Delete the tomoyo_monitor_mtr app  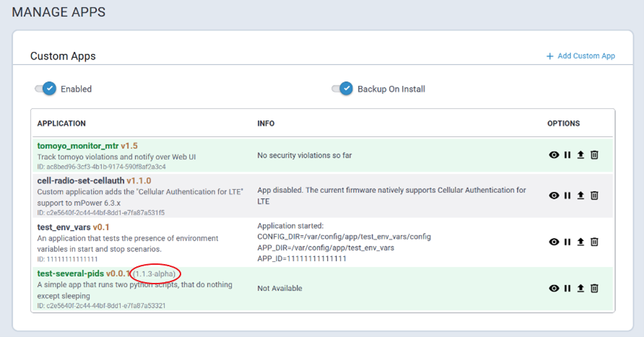pyautogui.click(x=594, y=155)
